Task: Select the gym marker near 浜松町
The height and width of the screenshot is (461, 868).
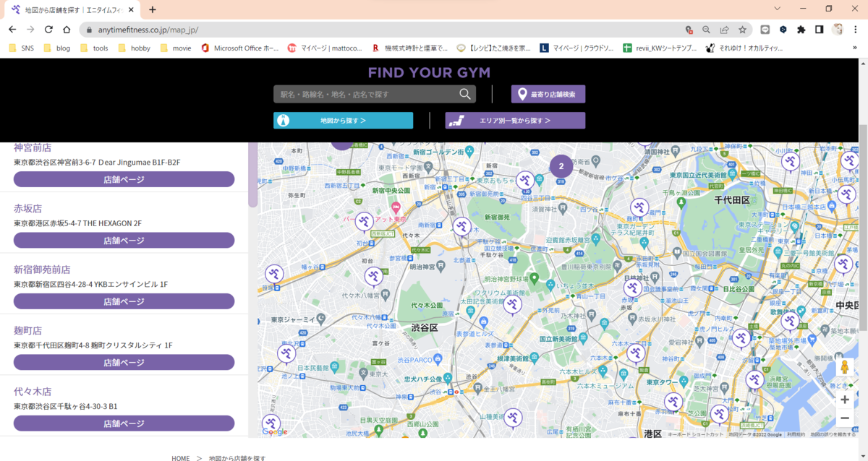Action: pos(719,415)
